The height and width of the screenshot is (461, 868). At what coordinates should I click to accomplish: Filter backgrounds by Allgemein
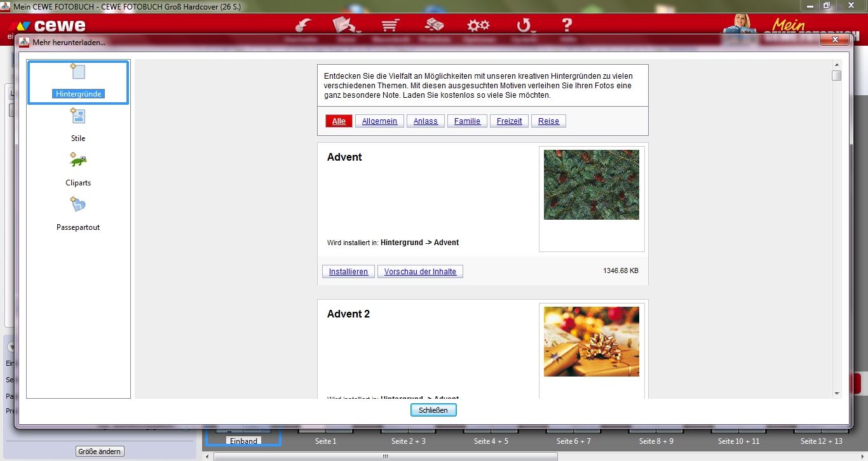pyautogui.click(x=380, y=121)
